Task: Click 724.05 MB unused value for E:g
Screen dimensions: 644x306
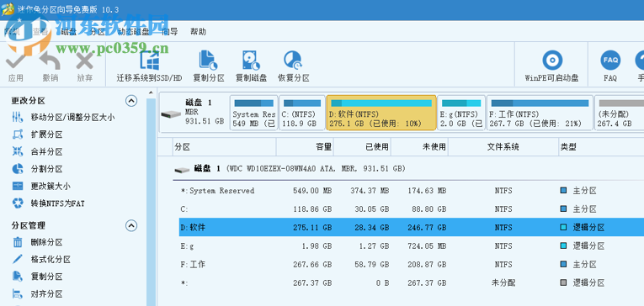Action: click(x=427, y=246)
